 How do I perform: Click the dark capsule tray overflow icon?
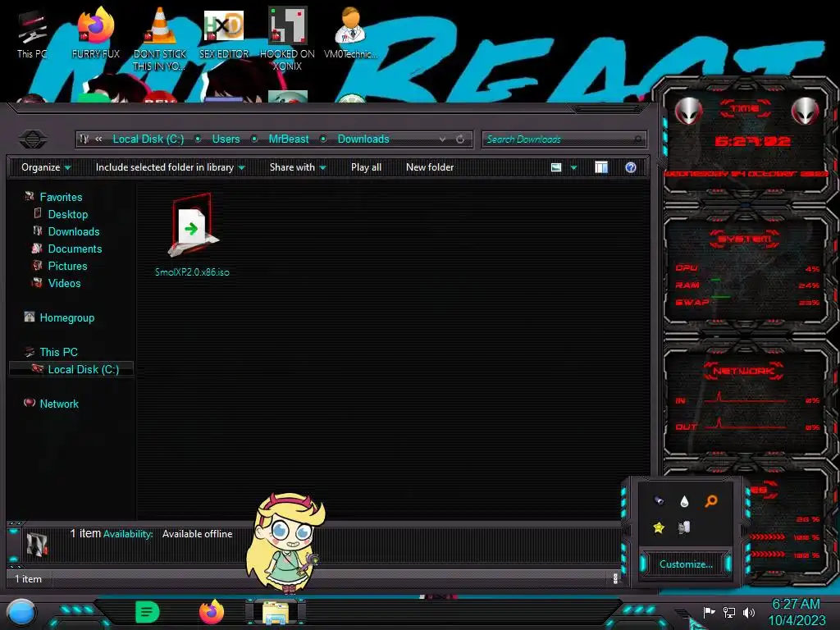coord(659,501)
